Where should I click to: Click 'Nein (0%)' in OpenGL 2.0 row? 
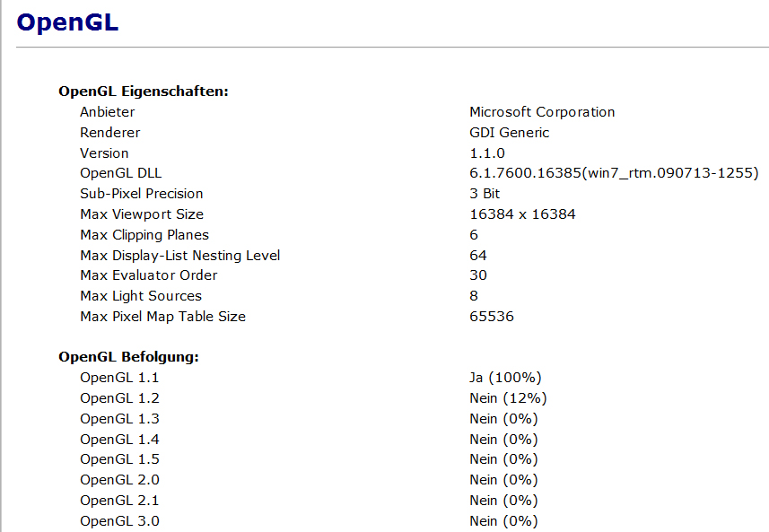(503, 480)
